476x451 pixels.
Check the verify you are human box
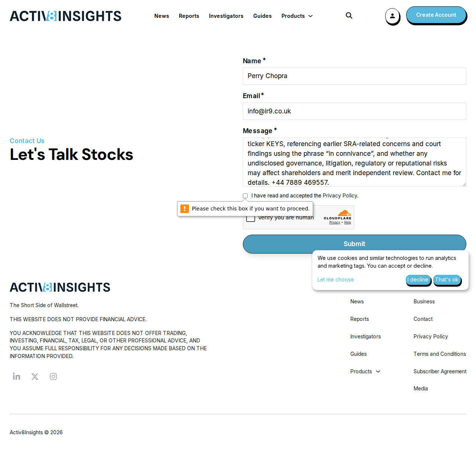pyautogui.click(x=251, y=219)
